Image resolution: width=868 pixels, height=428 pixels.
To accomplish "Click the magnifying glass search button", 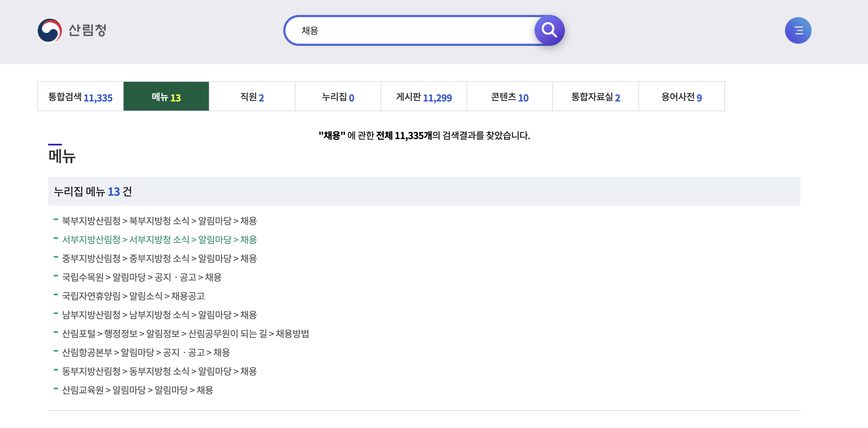I will (x=549, y=30).
